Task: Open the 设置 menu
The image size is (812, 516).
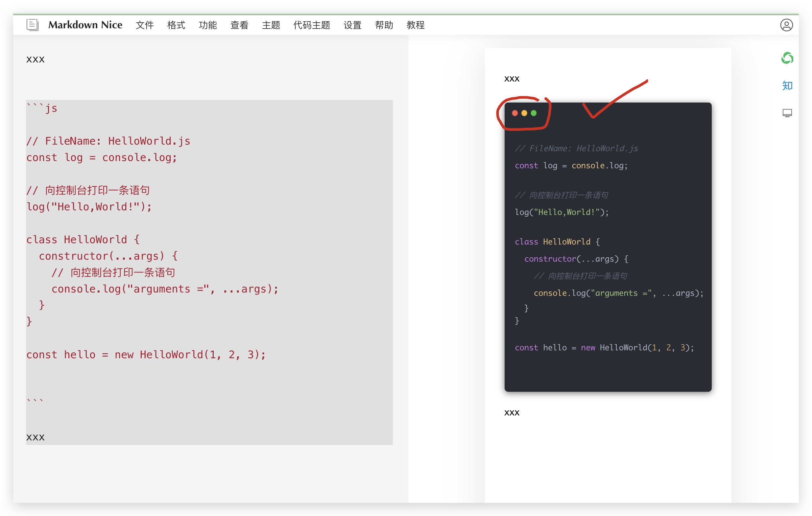Action: [x=352, y=25]
